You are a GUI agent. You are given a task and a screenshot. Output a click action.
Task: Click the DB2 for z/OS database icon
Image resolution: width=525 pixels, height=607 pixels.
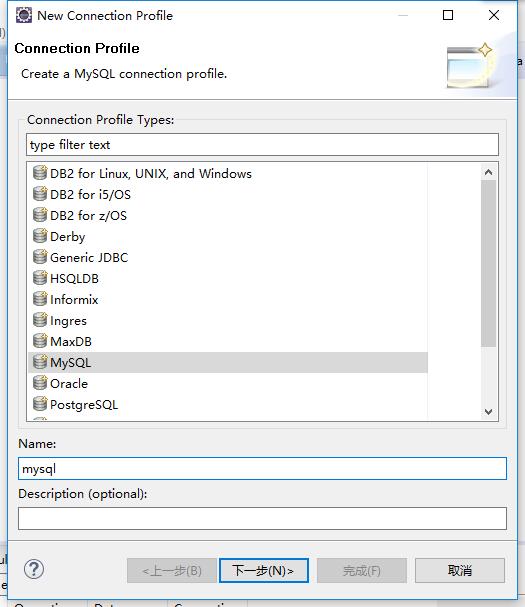pyautogui.click(x=39, y=214)
